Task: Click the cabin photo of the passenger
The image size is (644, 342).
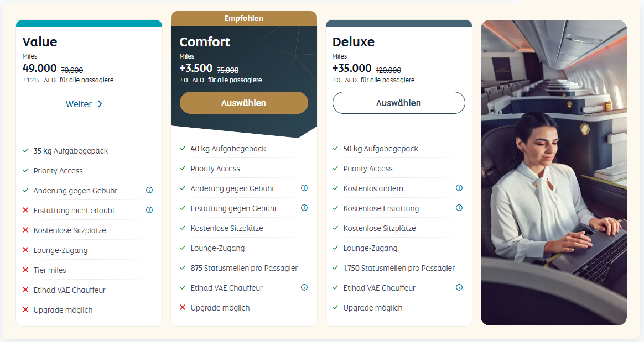Action: (x=553, y=171)
